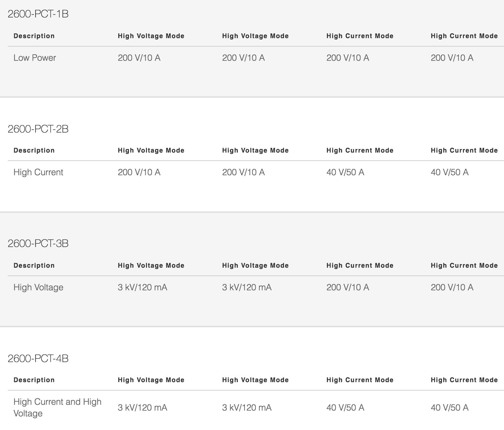This screenshot has height=430, width=504.
Task: Click first High Voltage Mode header in 2600-PCT-1B
Action: (x=151, y=36)
